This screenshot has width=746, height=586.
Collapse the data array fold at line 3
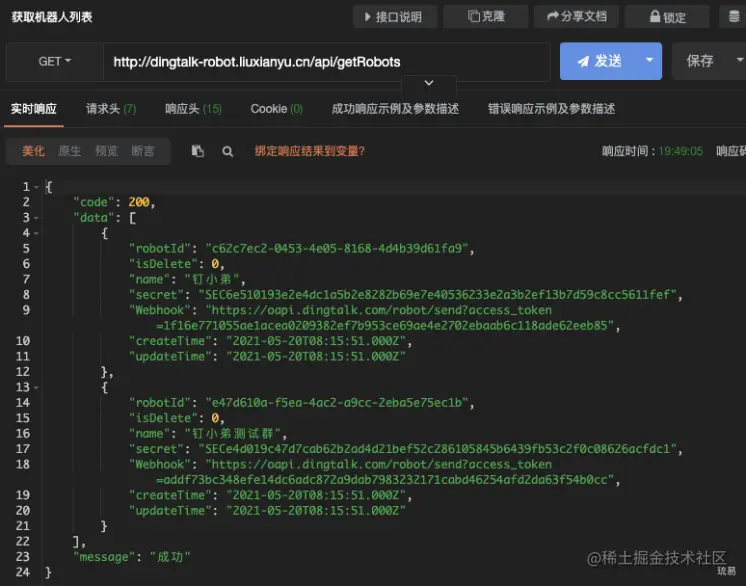pos(36,218)
